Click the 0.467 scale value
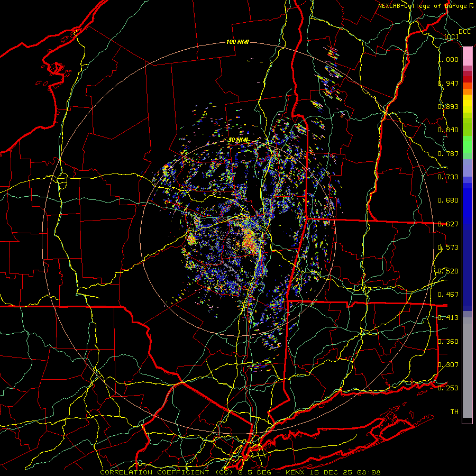Viewport: 476px width, 476px height. tap(448, 295)
